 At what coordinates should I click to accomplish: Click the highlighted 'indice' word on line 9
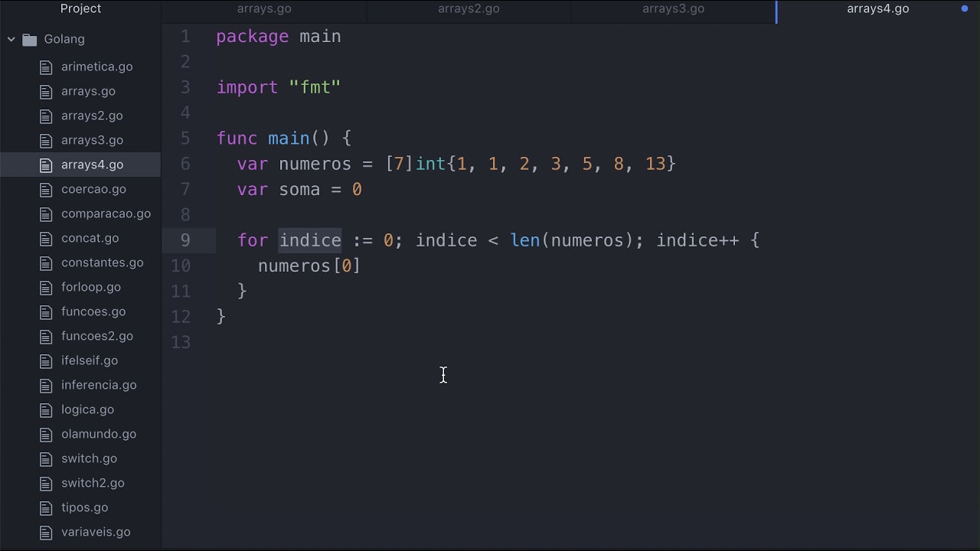click(x=310, y=240)
